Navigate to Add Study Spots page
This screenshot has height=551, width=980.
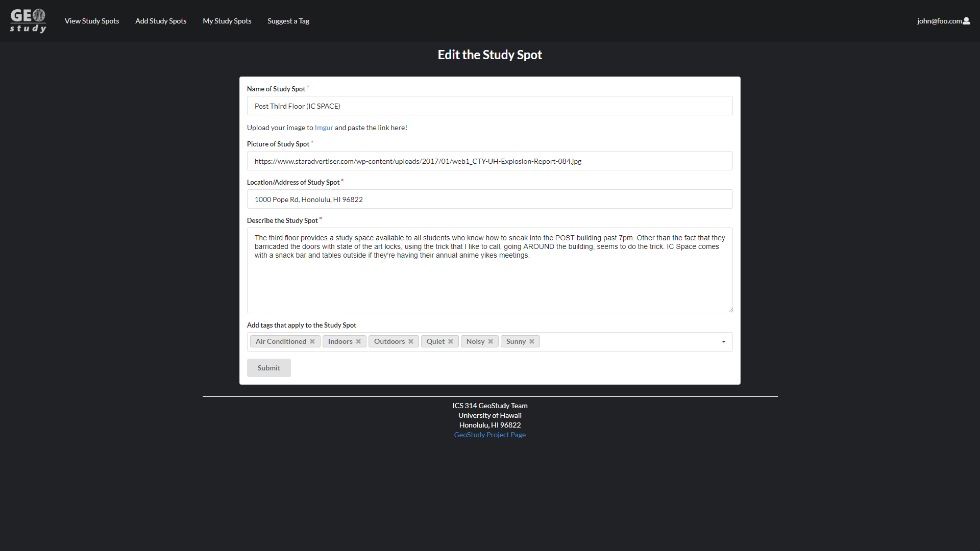161,21
